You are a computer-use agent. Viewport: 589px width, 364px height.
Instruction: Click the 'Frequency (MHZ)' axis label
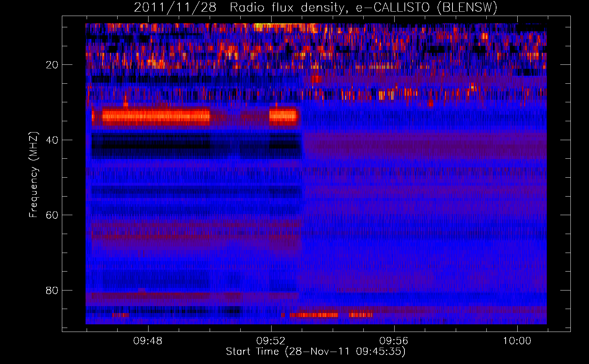point(33,175)
